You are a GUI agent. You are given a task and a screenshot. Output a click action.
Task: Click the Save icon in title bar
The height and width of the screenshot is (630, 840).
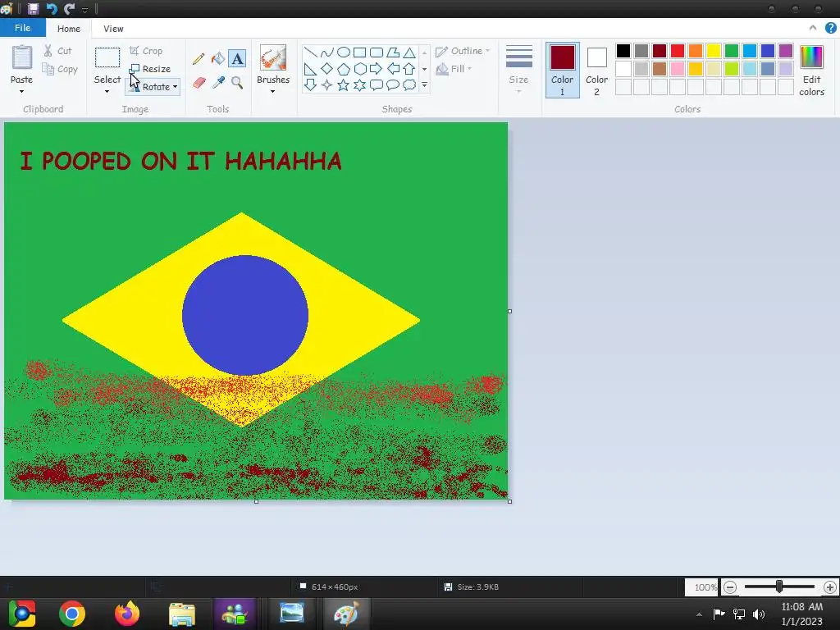click(33, 8)
